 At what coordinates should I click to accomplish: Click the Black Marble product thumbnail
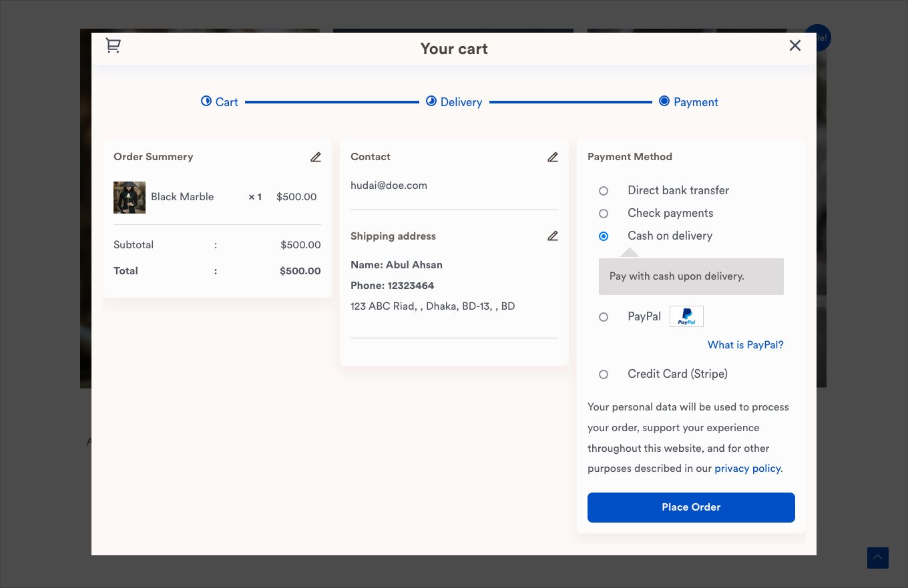tap(130, 198)
